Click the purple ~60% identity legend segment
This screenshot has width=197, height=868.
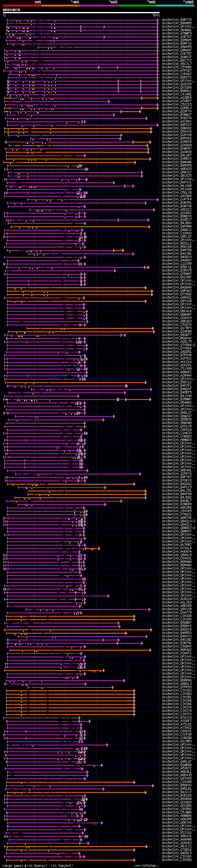click(99, 6)
